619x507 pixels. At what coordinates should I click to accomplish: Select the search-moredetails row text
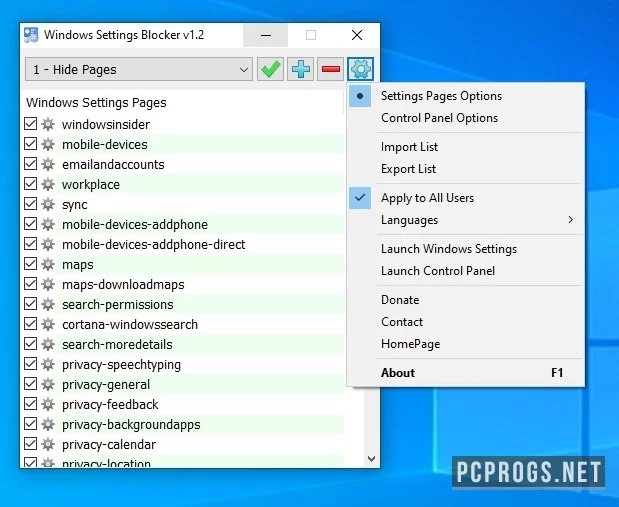coord(117,344)
